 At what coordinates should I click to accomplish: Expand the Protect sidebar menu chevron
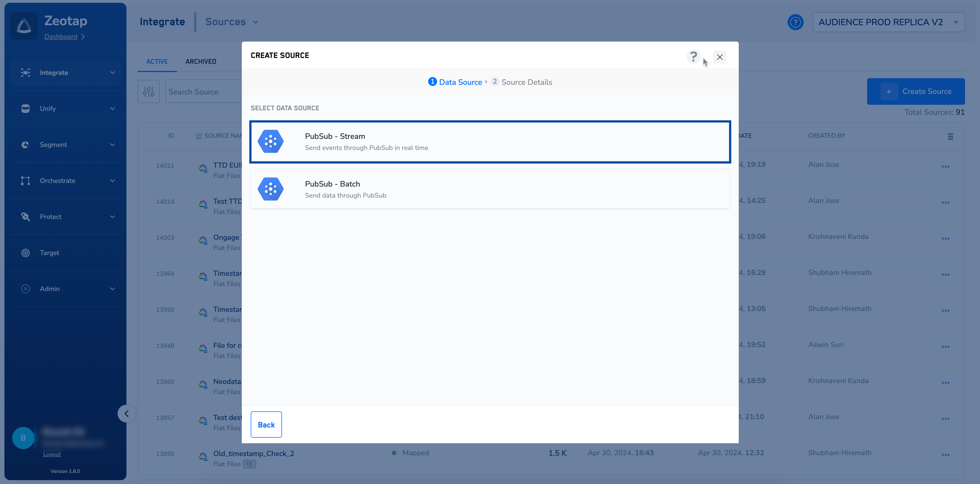point(112,217)
